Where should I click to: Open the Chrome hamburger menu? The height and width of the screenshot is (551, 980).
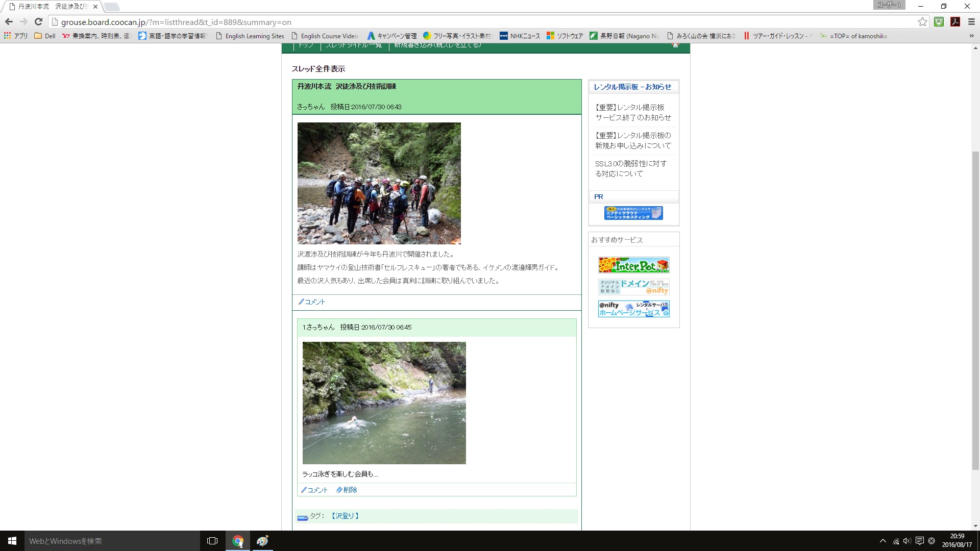tap(971, 22)
